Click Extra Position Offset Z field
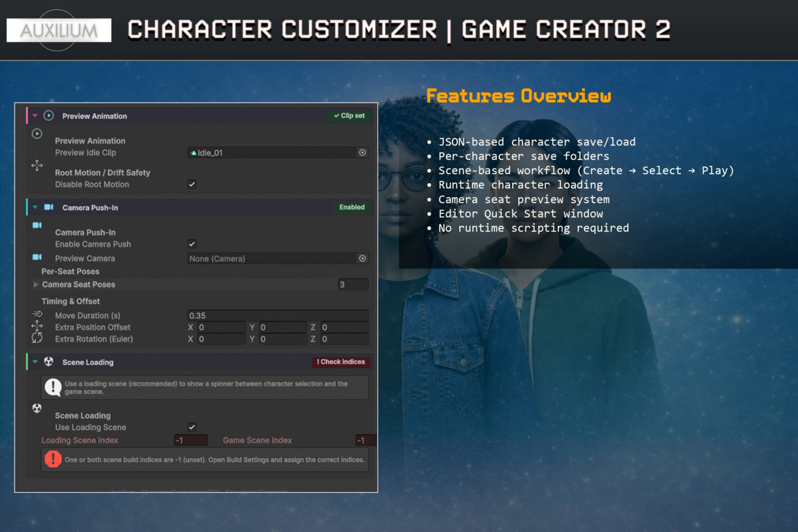798x532 pixels. (x=344, y=327)
